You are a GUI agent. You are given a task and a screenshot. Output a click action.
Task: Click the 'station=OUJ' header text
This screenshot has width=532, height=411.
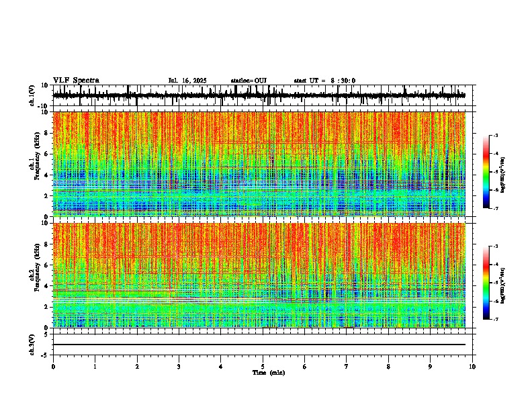pos(249,81)
